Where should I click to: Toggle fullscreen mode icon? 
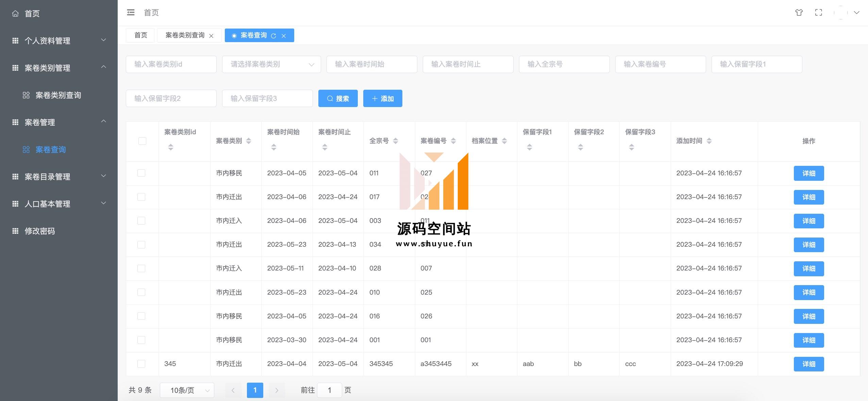[819, 13]
